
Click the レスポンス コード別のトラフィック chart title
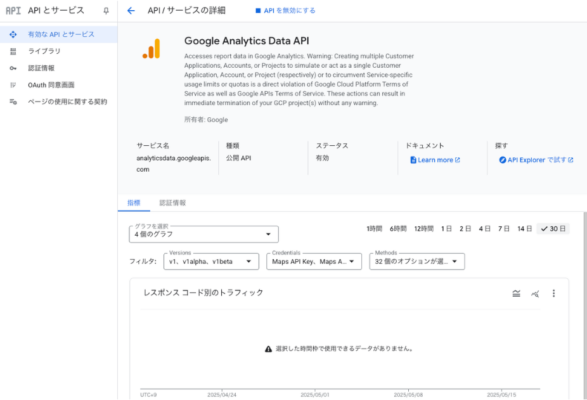tap(203, 293)
